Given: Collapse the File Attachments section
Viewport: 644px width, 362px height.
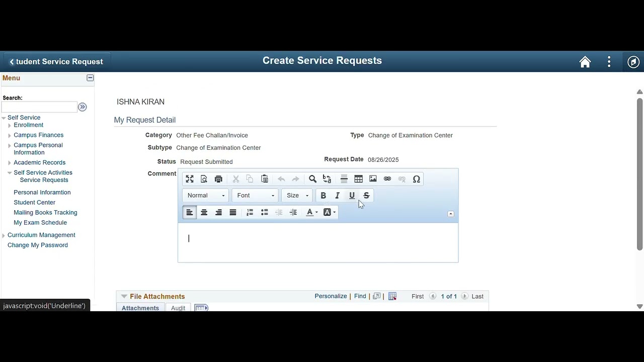Looking at the screenshot, I should coord(124,297).
